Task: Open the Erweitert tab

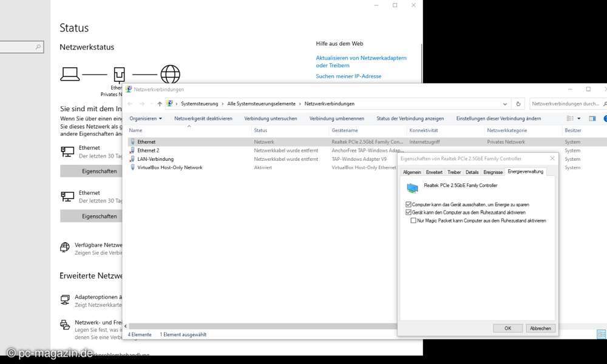Action: [434, 172]
